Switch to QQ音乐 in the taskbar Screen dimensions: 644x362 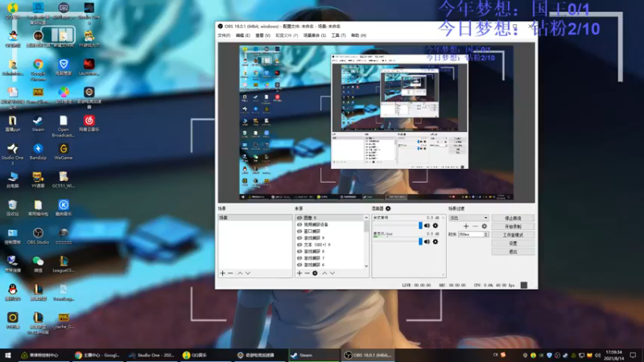point(205,355)
